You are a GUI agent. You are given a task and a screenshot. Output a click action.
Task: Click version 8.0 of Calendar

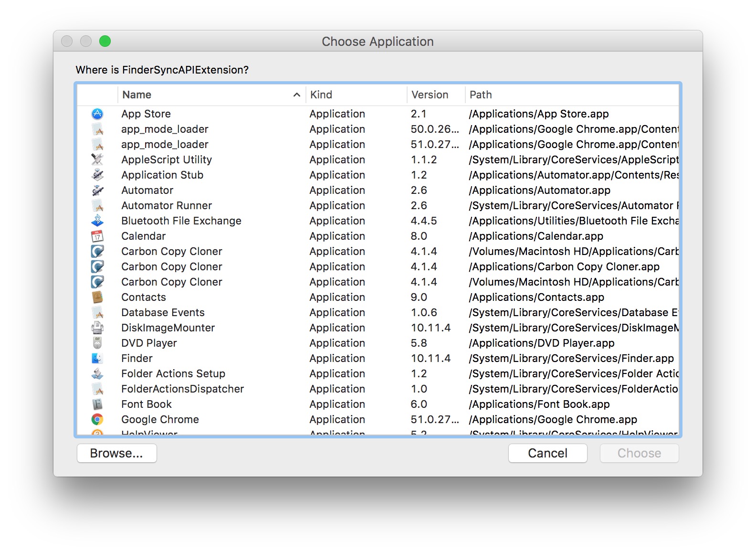[x=419, y=236]
